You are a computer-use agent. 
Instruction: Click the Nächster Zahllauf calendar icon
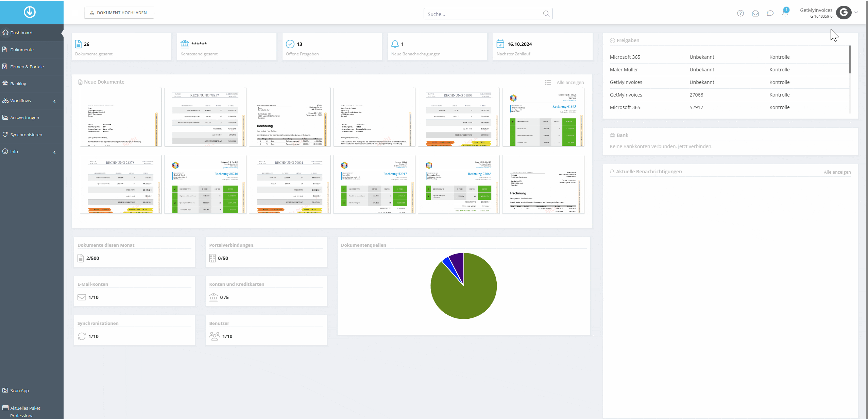tap(500, 44)
